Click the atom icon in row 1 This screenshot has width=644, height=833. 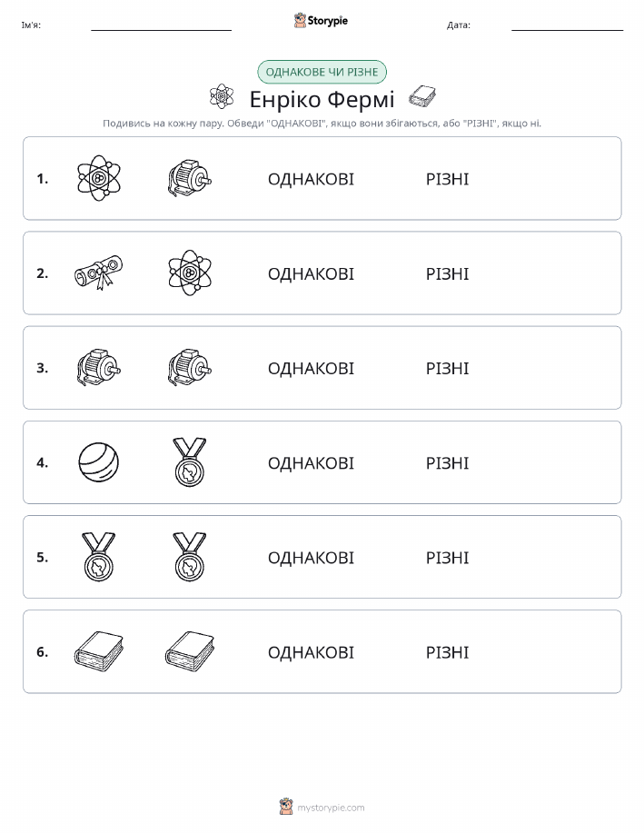(99, 178)
